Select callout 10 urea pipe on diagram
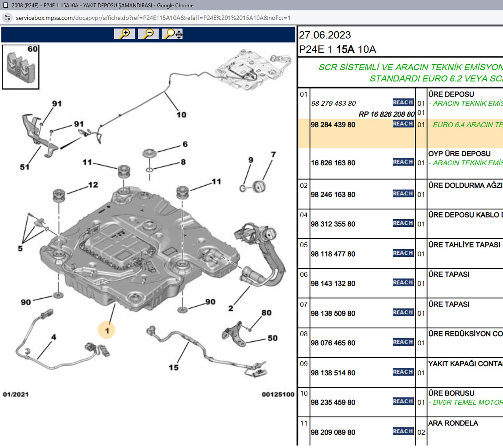This screenshot has height=448, width=503. [x=181, y=115]
